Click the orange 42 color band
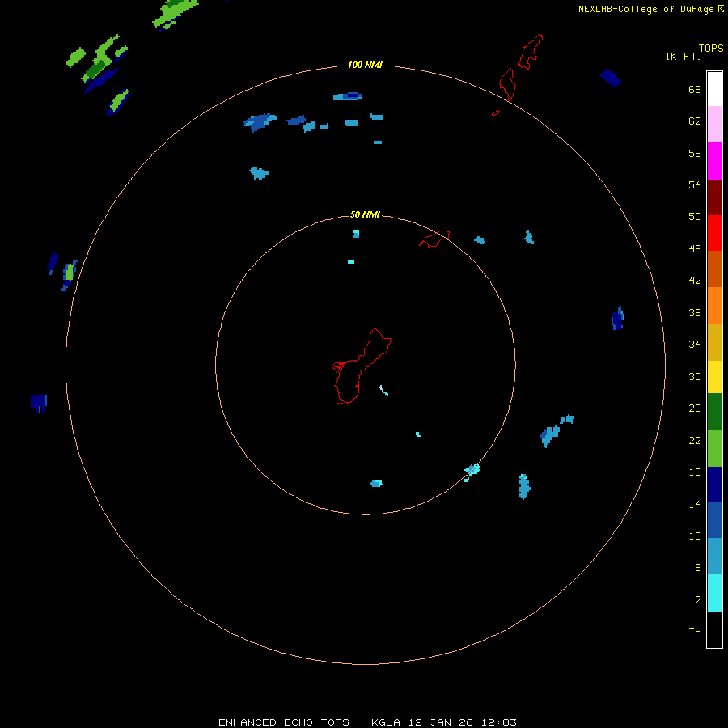 (714, 306)
